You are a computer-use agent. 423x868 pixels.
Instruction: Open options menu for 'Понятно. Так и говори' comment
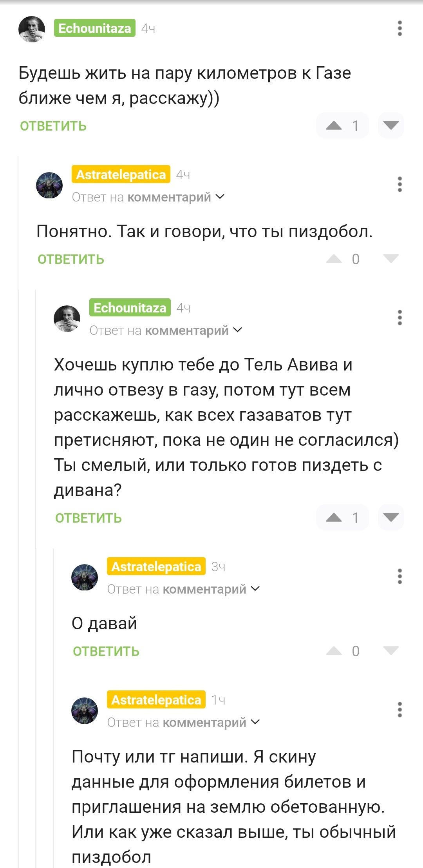[x=399, y=184]
